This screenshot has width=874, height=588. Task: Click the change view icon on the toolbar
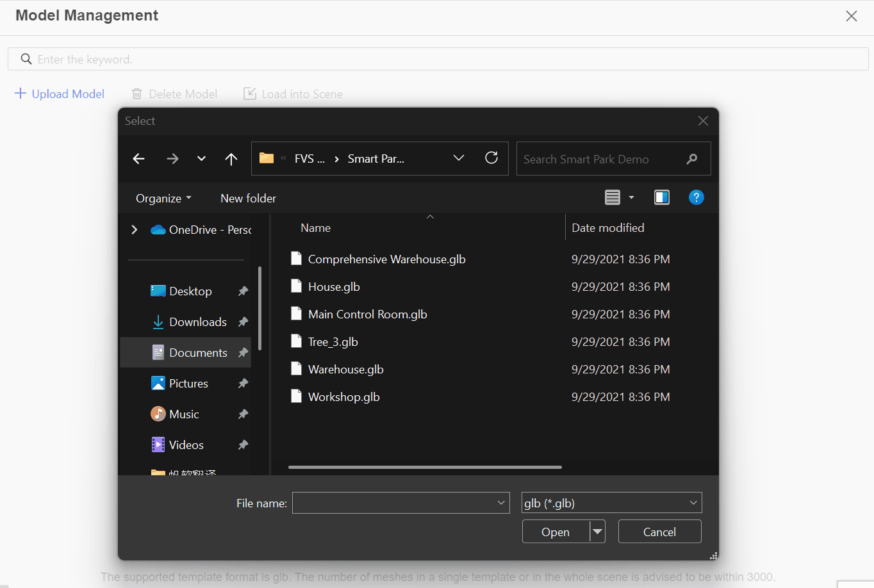coord(613,197)
